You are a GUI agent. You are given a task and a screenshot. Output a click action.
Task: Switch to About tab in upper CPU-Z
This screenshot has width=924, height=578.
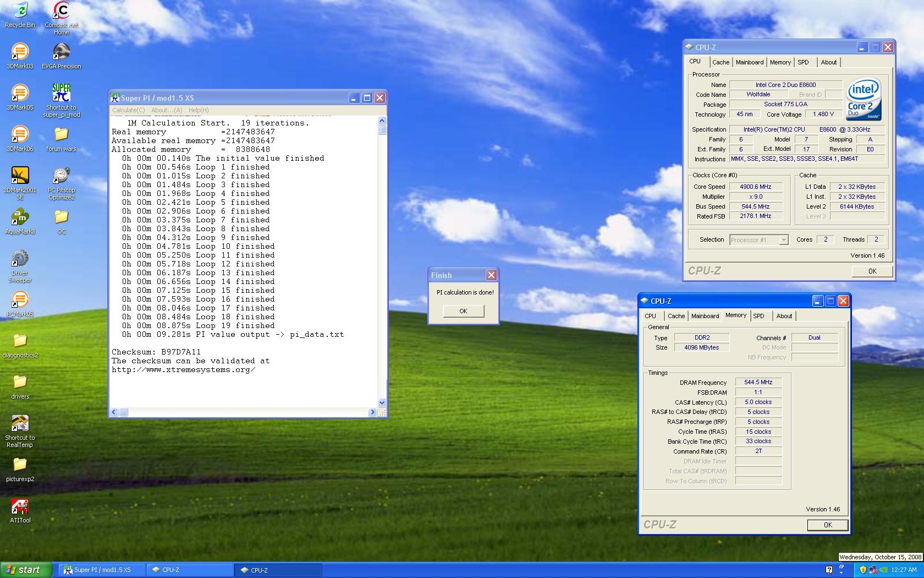click(828, 62)
